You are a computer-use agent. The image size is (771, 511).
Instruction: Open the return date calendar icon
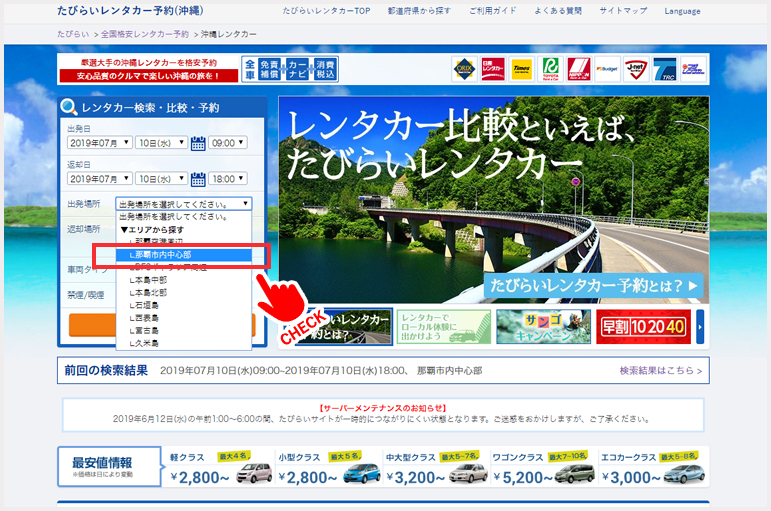[x=198, y=180]
